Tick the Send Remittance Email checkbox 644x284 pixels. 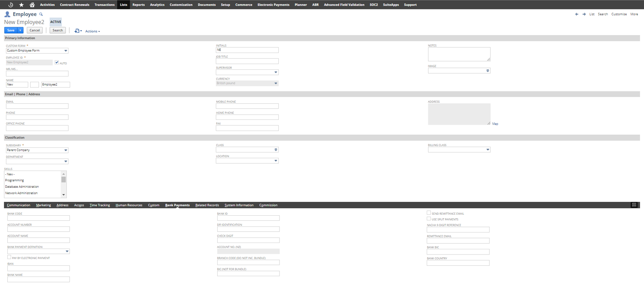[x=429, y=213]
